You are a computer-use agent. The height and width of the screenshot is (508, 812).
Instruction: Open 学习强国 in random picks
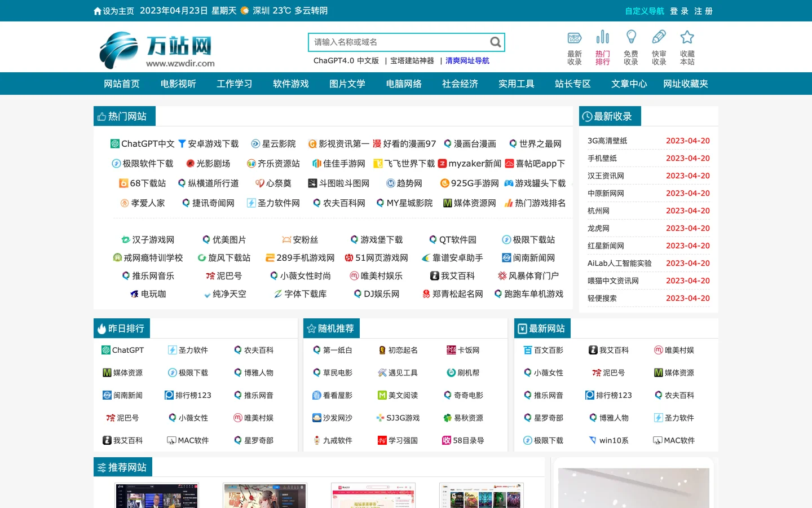pos(398,440)
